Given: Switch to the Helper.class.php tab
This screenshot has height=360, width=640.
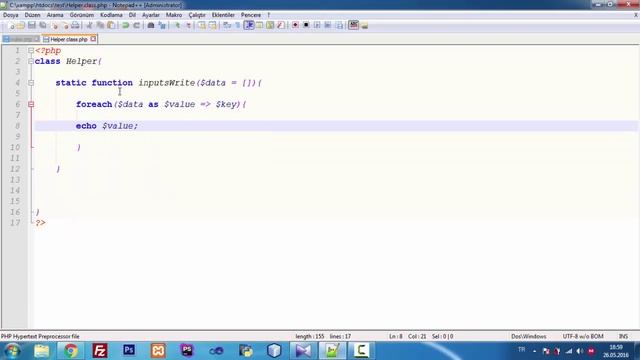Looking at the screenshot, I should (x=69, y=39).
